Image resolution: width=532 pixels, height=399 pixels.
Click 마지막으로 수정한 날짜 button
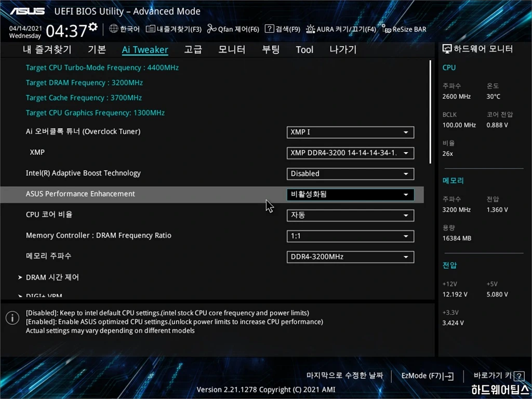coord(345,376)
